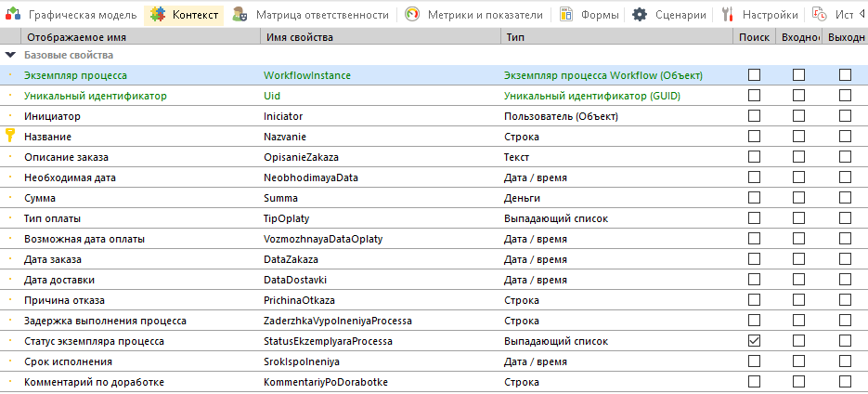The image size is (868, 394).
Task: Check Выходной for Описание заказа row
Action: [845, 157]
